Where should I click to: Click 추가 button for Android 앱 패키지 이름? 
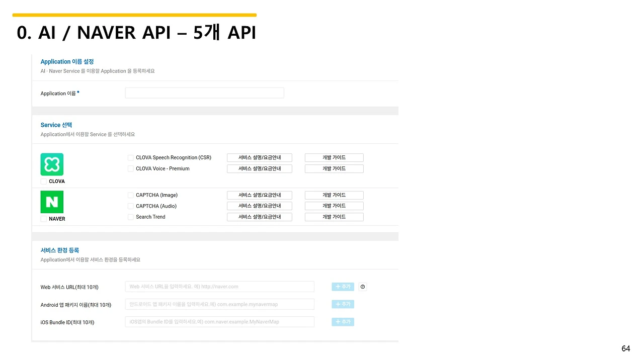343,304
